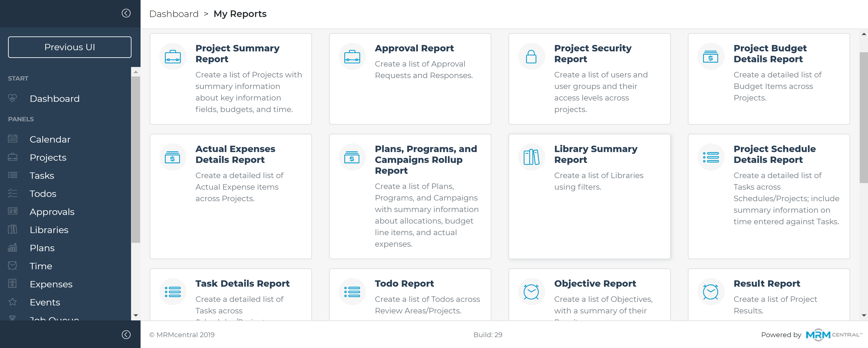Click the books icon on Library Summary Report
The width and height of the screenshot is (868, 348).
531,157
